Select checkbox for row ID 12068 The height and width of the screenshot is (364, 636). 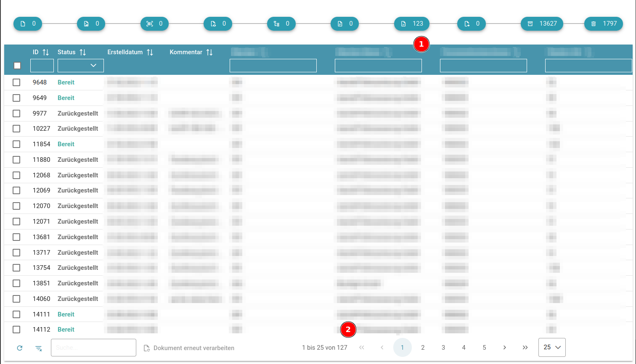[16, 175]
